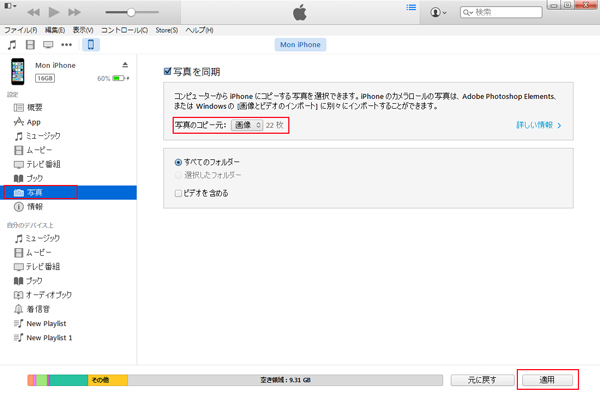Click the 元に戻す button
This screenshot has height=395, width=600.
(482, 380)
